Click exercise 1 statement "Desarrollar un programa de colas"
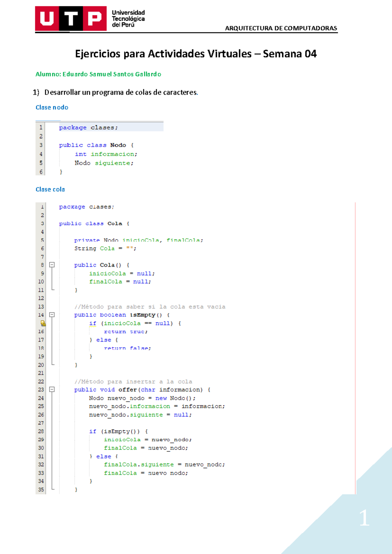 click(x=121, y=92)
